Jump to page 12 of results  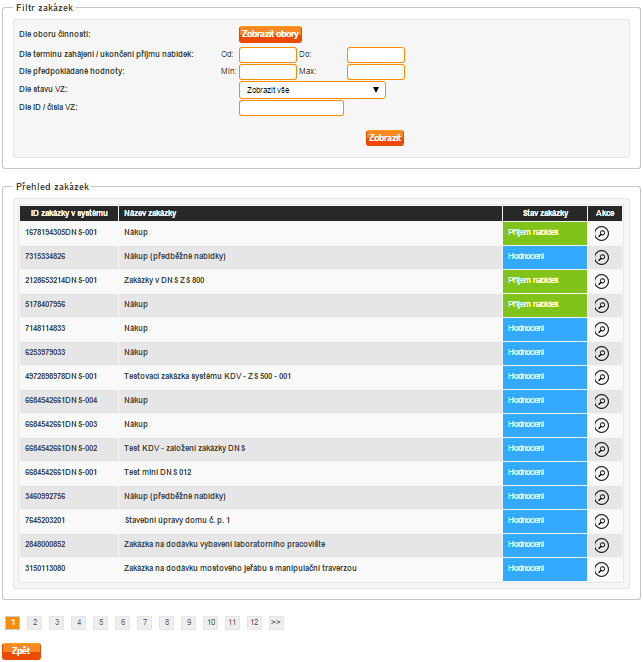click(254, 622)
